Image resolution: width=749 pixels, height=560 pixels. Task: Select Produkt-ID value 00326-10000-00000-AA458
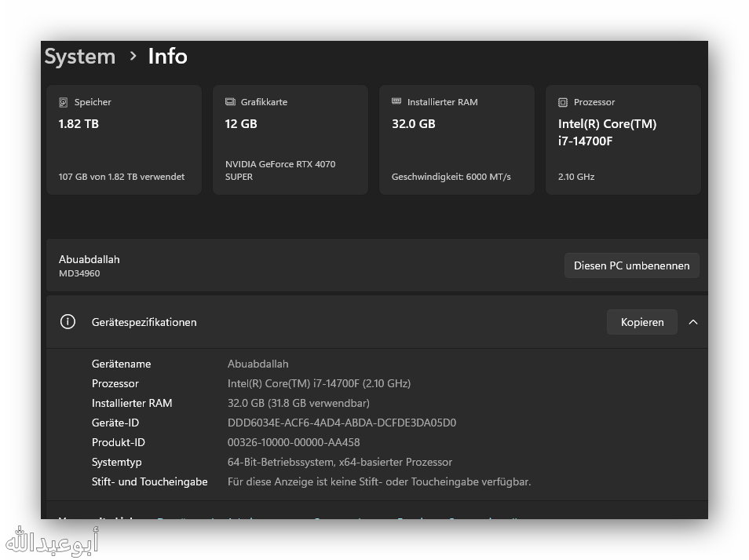point(294,442)
